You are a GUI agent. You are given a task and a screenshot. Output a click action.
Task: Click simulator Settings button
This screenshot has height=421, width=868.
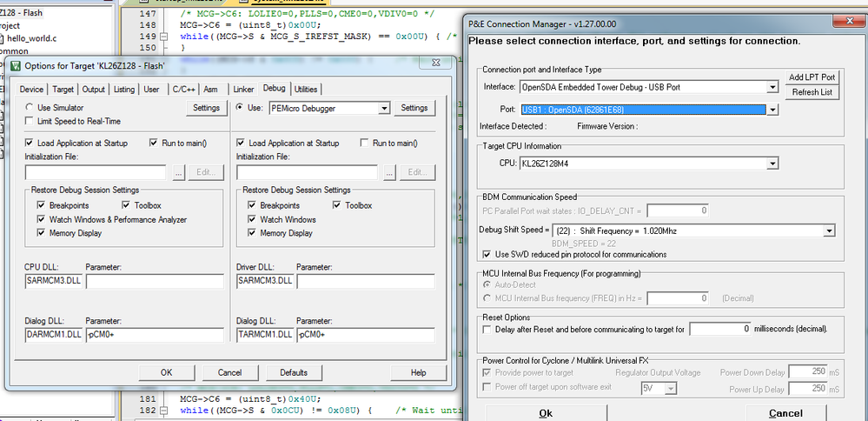click(x=207, y=108)
